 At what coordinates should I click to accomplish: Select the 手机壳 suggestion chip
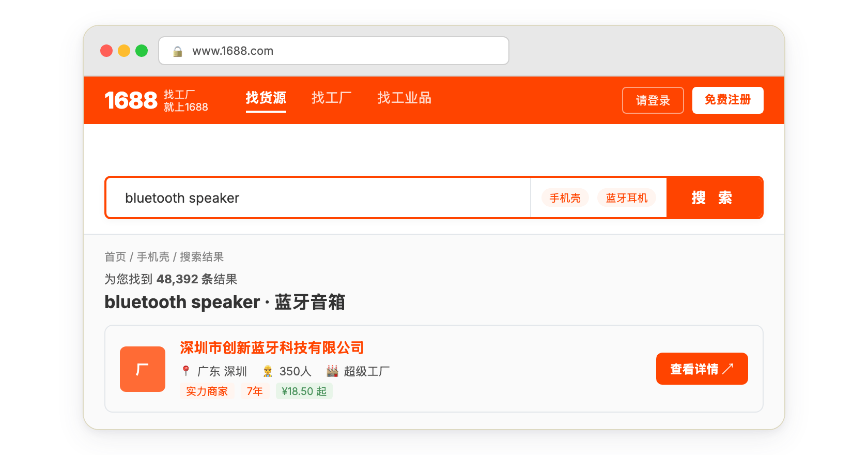pyautogui.click(x=565, y=198)
